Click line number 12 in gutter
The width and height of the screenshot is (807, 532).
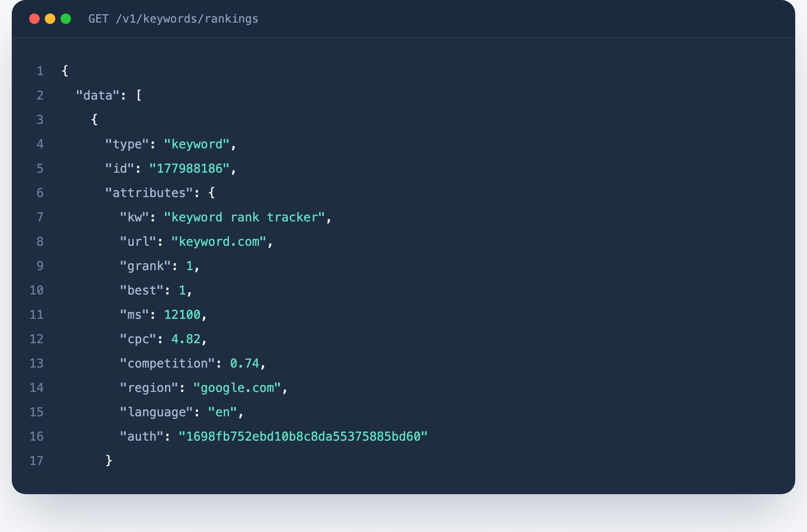tap(37, 339)
